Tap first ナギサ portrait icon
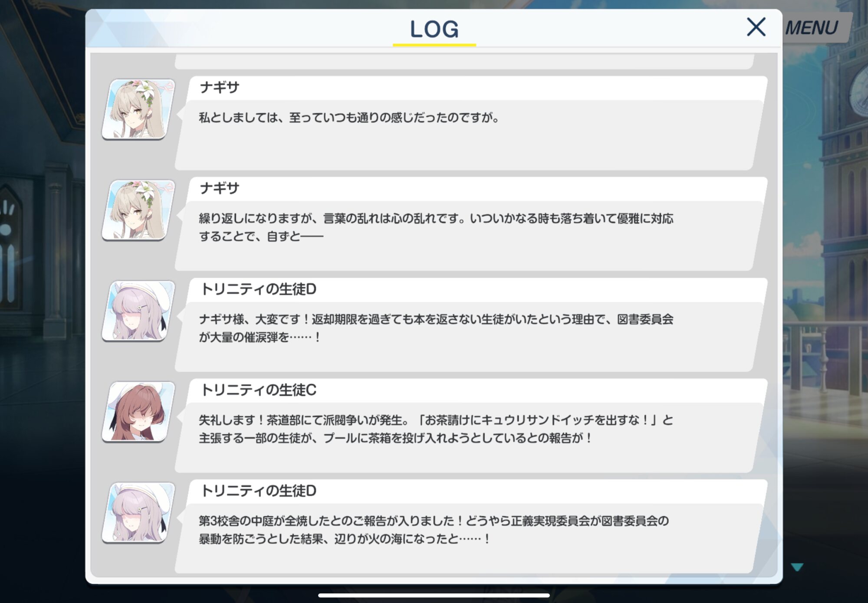 point(138,109)
